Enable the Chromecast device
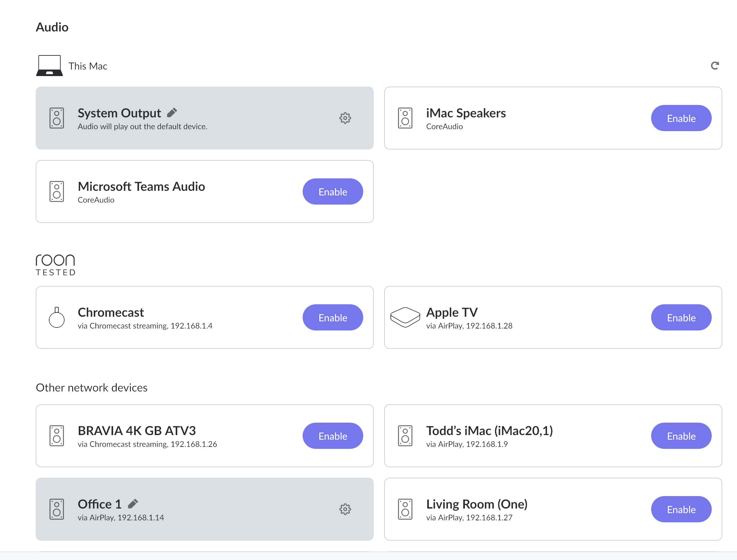737x560 pixels. pyautogui.click(x=333, y=317)
